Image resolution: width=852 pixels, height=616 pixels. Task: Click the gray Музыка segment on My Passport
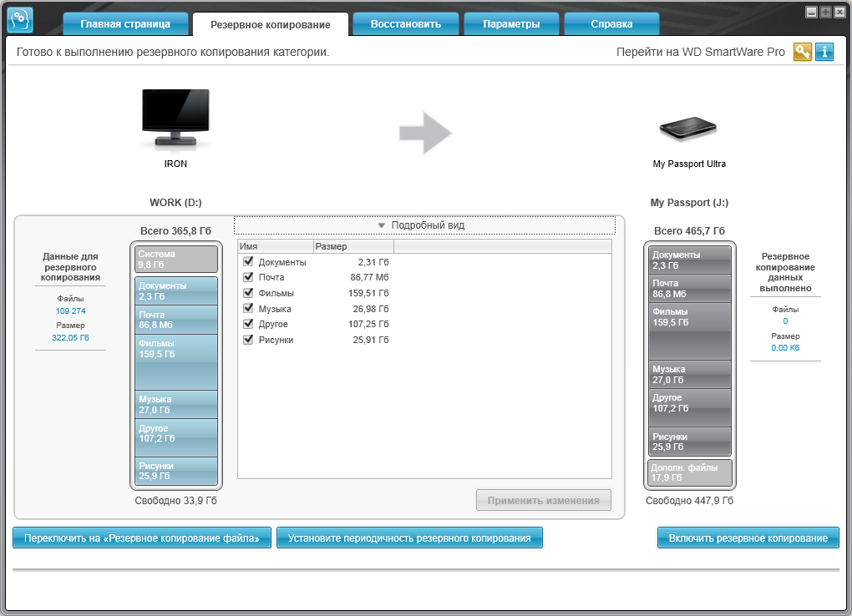point(690,374)
